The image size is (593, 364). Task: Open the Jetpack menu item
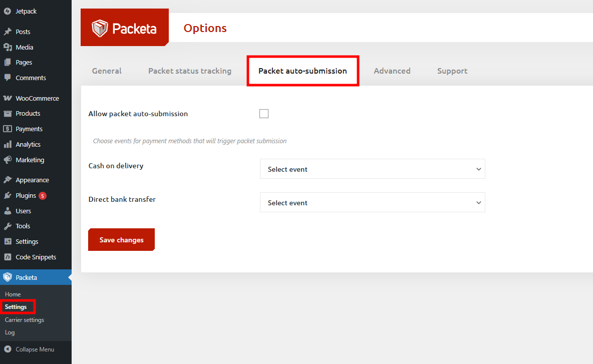tap(26, 12)
